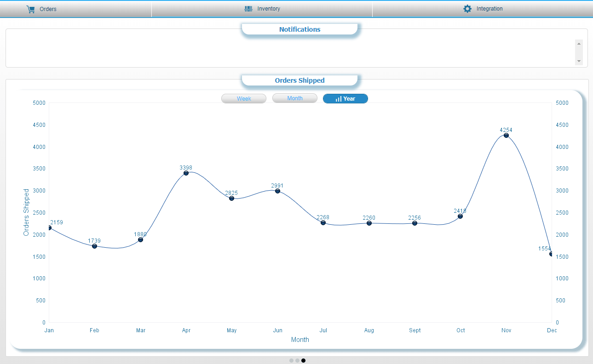Click the Jul data point 2268
Viewport: 593px width, 364px height.
[323, 223]
